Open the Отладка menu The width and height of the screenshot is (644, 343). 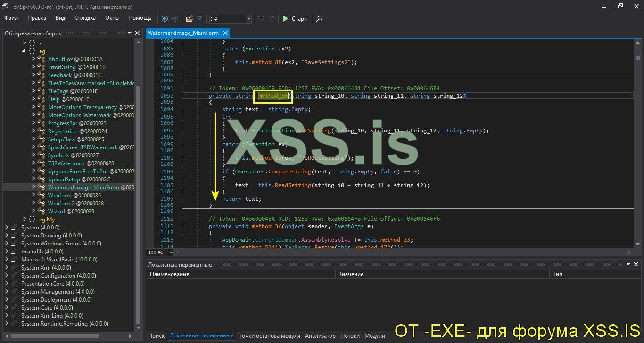tap(85, 18)
